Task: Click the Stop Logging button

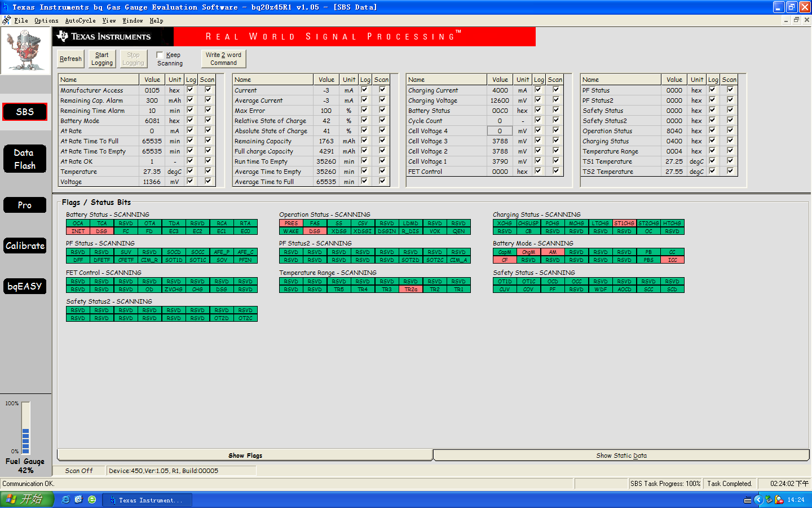Action: pyautogui.click(x=133, y=59)
